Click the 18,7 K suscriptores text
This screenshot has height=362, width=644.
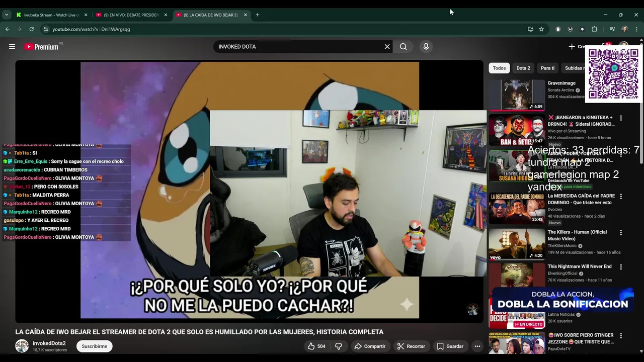click(50, 350)
